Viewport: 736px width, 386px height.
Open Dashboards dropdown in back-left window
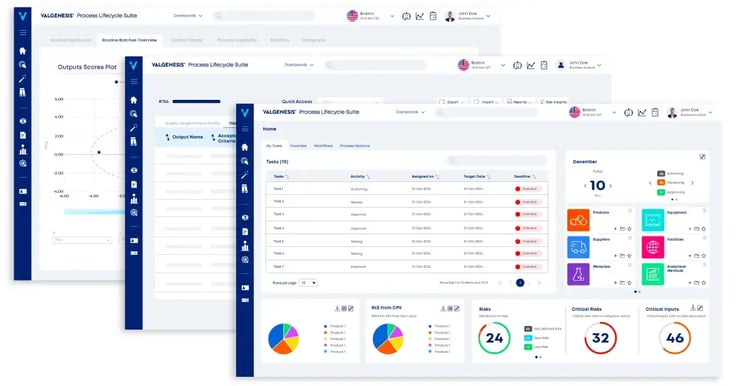(188, 15)
